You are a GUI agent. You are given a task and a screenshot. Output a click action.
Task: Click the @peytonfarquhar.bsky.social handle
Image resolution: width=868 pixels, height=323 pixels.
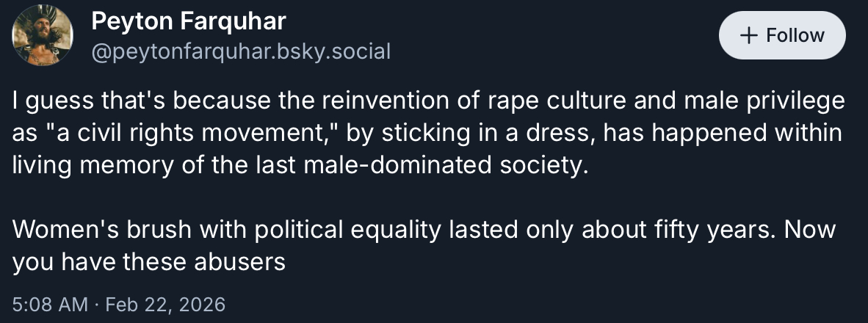tap(240, 51)
